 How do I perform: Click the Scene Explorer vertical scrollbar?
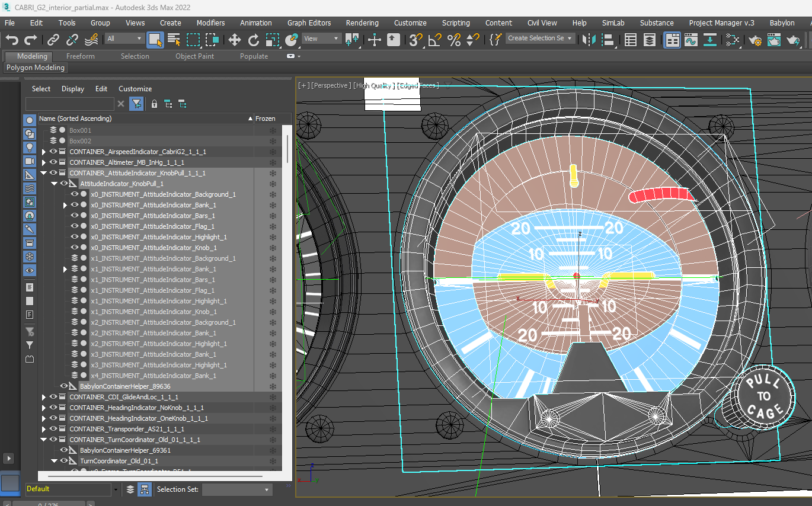287,148
